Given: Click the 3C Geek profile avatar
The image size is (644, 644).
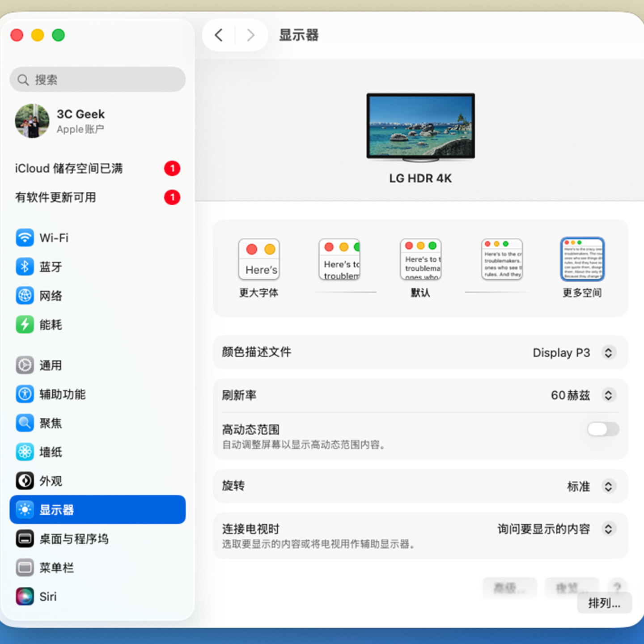Looking at the screenshot, I should pyautogui.click(x=32, y=121).
